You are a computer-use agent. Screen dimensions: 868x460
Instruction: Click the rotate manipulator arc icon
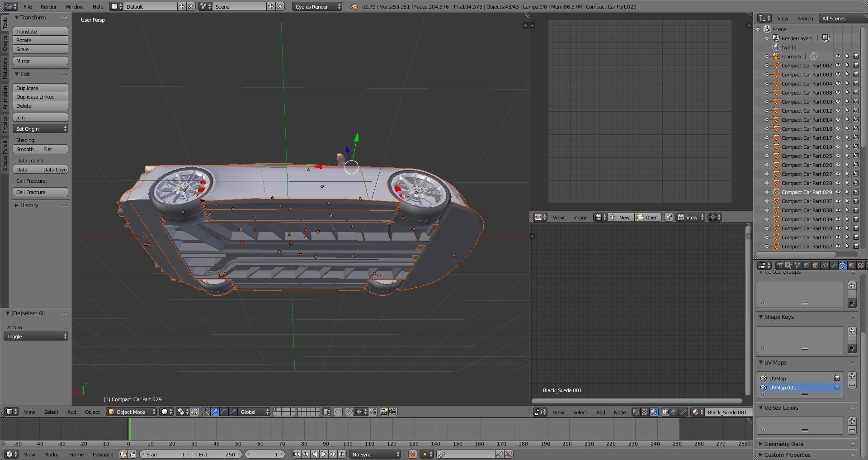[224, 412]
